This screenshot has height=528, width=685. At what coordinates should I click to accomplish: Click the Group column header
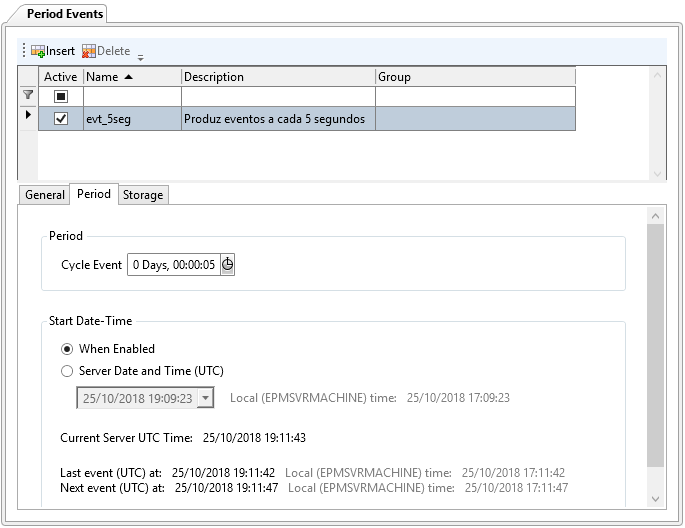(x=475, y=77)
